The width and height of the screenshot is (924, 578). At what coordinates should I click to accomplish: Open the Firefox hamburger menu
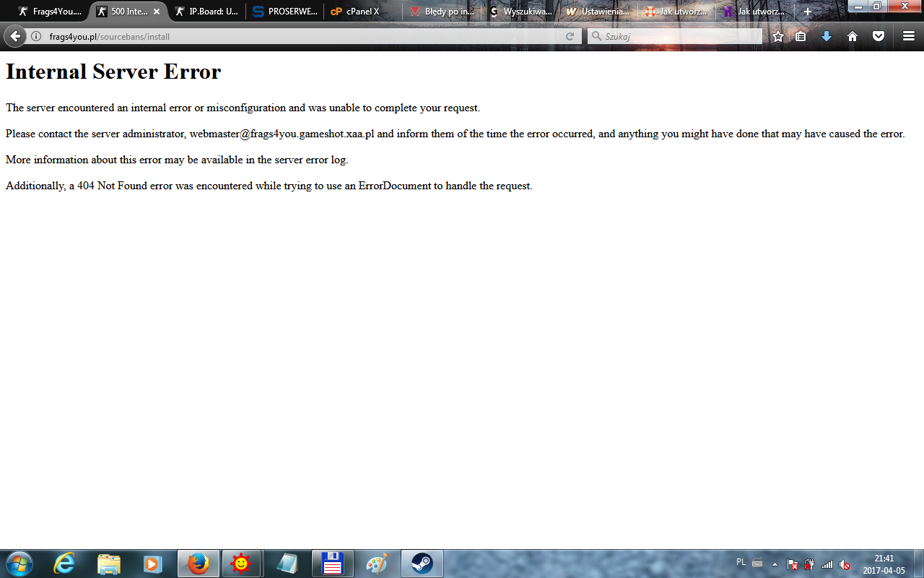pos(909,36)
